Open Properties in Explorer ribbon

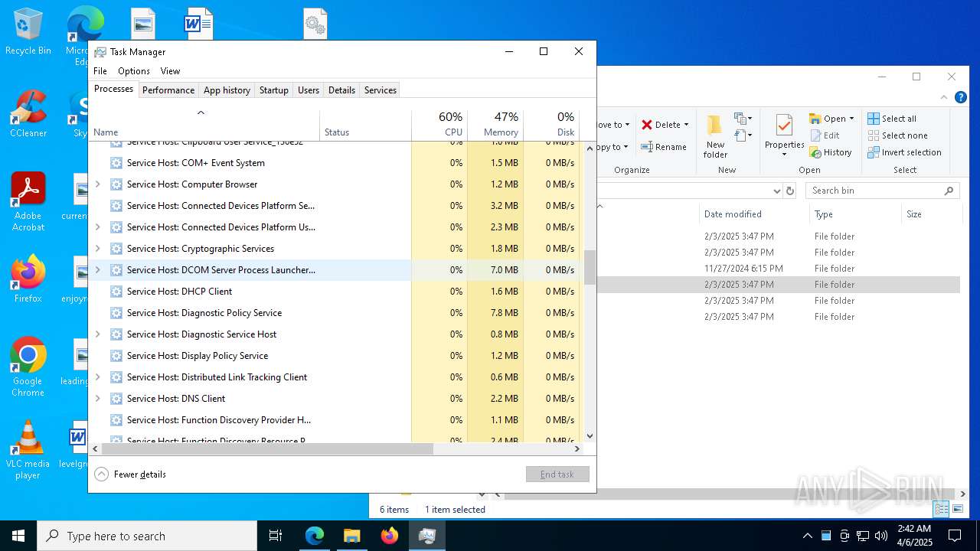pyautogui.click(x=784, y=136)
